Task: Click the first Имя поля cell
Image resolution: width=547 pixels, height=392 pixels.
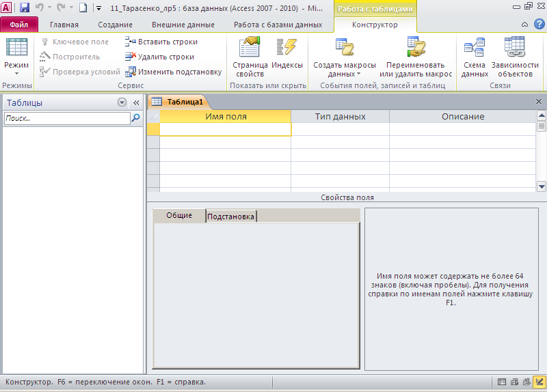Action: pyautogui.click(x=226, y=129)
